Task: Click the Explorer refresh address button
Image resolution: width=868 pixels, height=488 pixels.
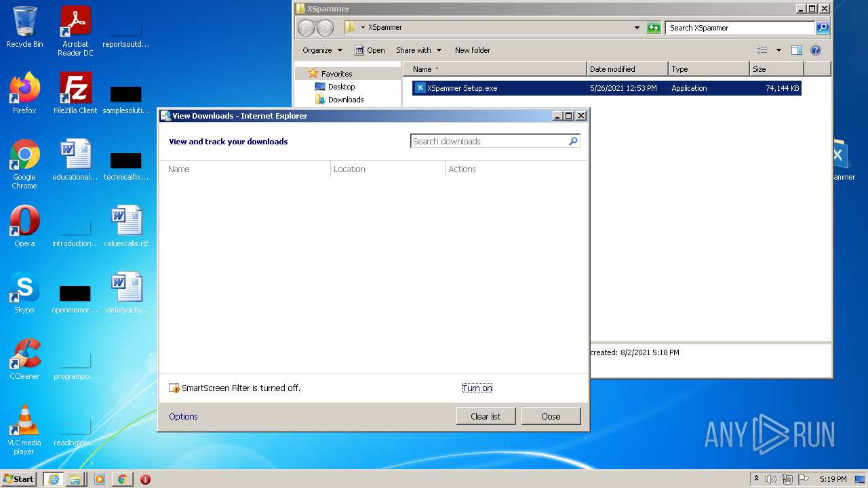Action: coord(654,28)
